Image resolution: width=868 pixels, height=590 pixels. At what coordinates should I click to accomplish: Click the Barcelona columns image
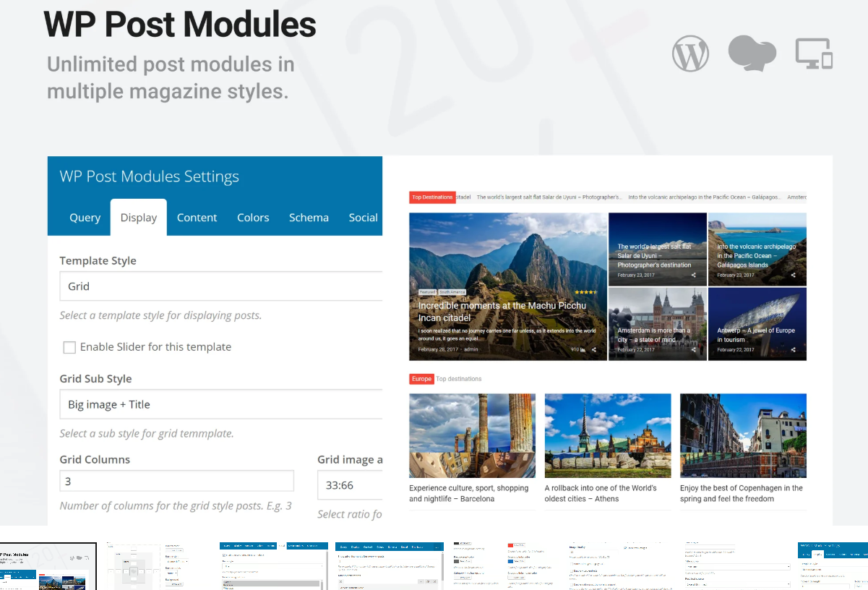pyautogui.click(x=472, y=435)
